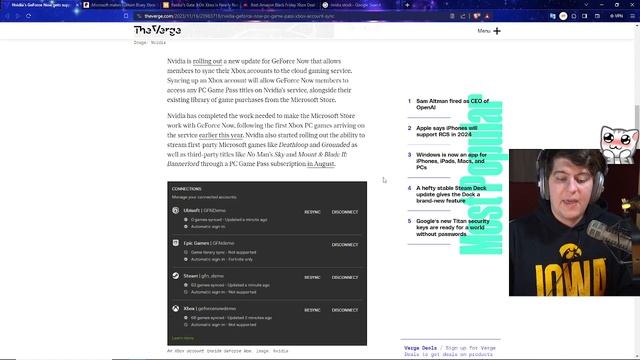Click Xbox DISCONNECT in the screenshot
Viewport: 640px width, 360px height.
(345, 310)
